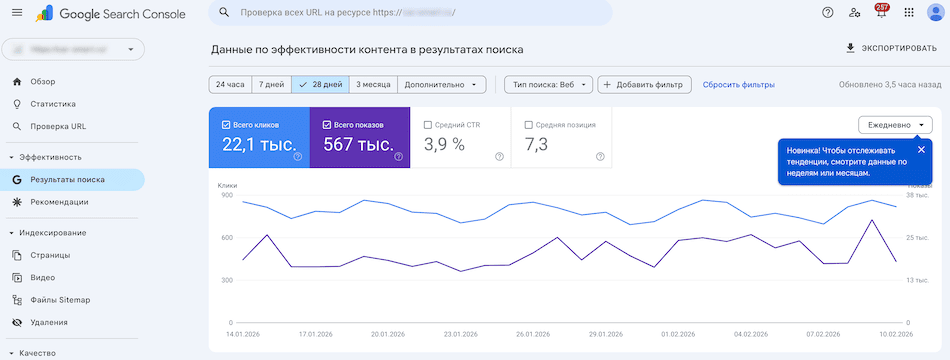Open help for Всего показов card
The height and width of the screenshot is (360, 950).
pyautogui.click(x=399, y=156)
